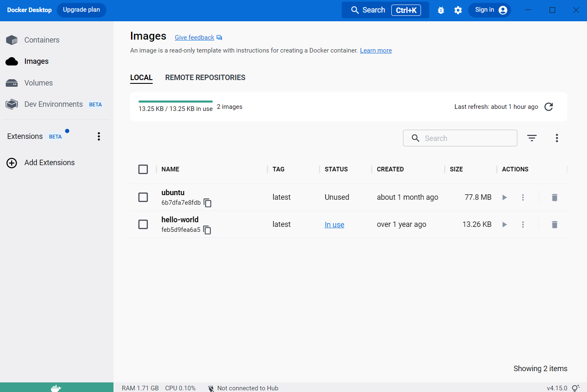Click the Upgrade plan button
The width and height of the screenshot is (587, 392).
coord(81,10)
